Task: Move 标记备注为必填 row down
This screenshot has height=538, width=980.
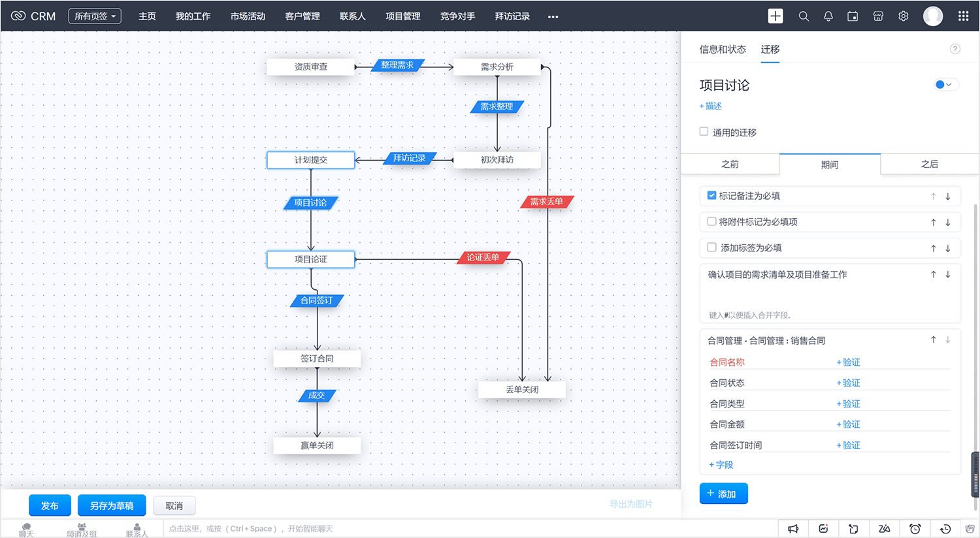Action: coord(948,197)
